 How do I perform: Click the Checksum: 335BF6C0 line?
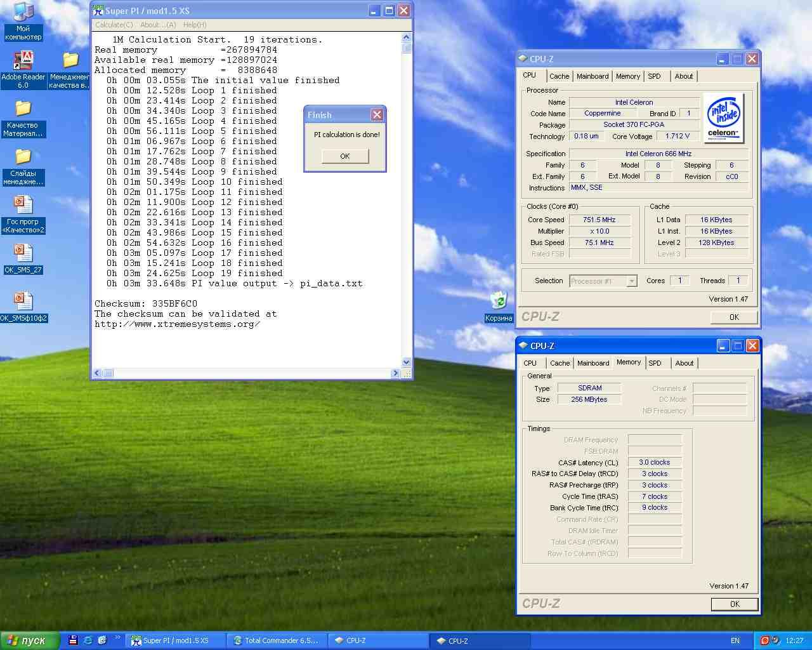pyautogui.click(x=146, y=303)
